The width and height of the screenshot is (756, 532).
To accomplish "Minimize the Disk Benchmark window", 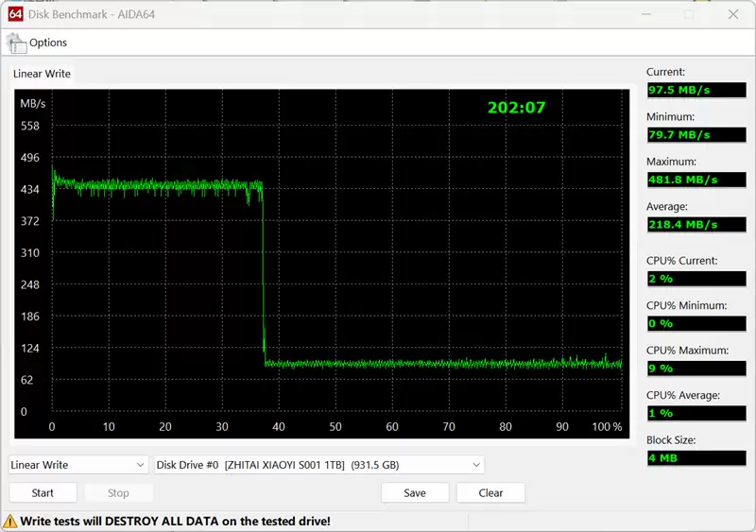I will tap(646, 14).
